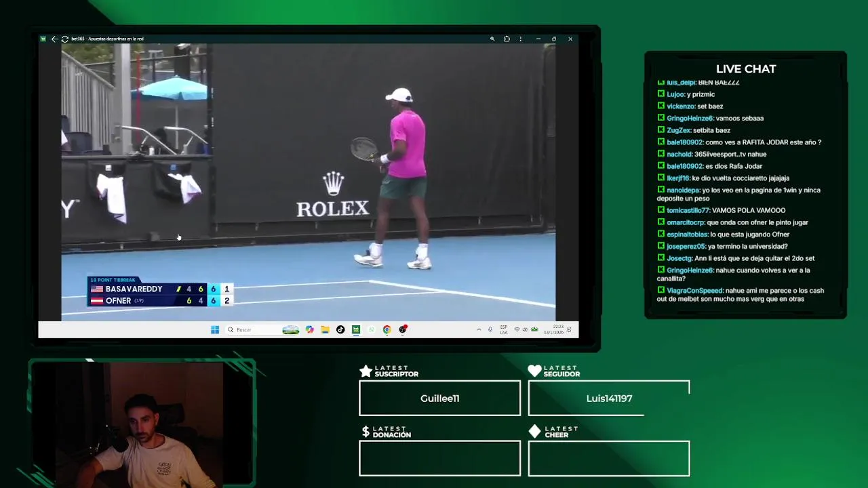Click the BASAVAREDDY name on scoreboard
Screen dimensions: 868x488
pos(134,289)
